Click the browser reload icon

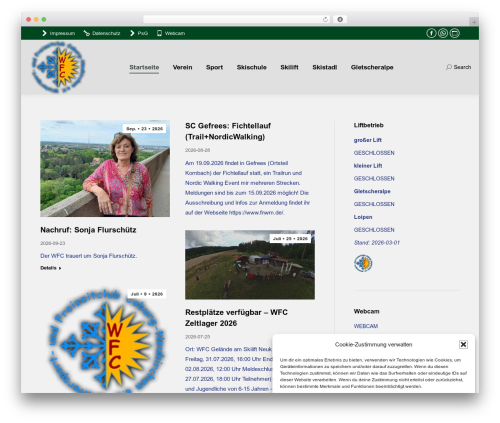325,19
